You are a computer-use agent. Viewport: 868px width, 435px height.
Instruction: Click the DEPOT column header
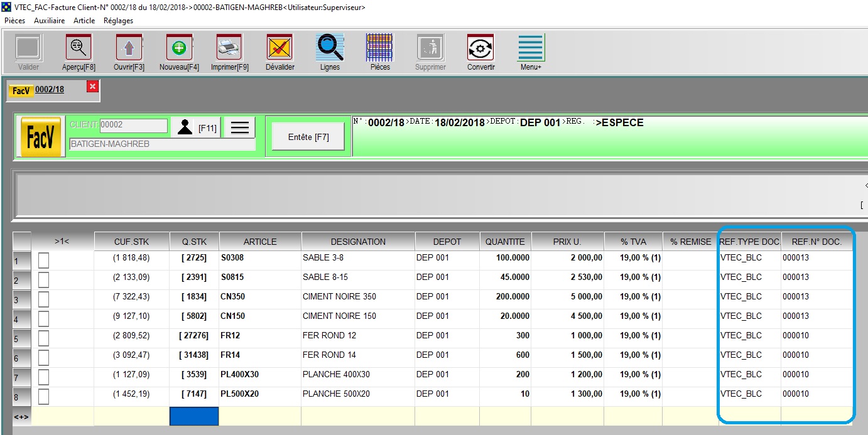tap(447, 241)
